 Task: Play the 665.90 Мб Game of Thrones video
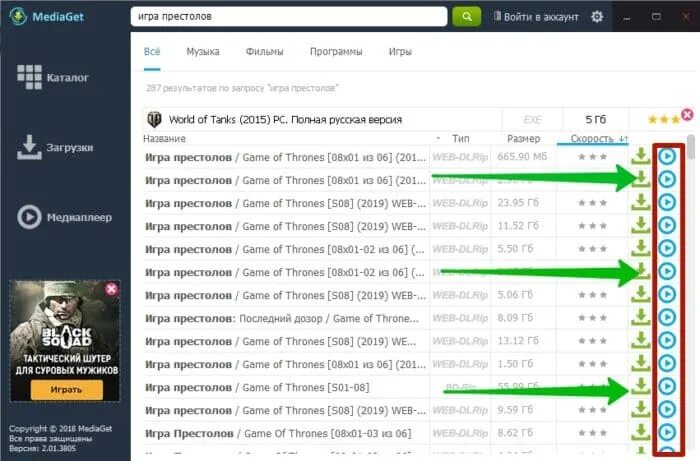[x=667, y=156]
